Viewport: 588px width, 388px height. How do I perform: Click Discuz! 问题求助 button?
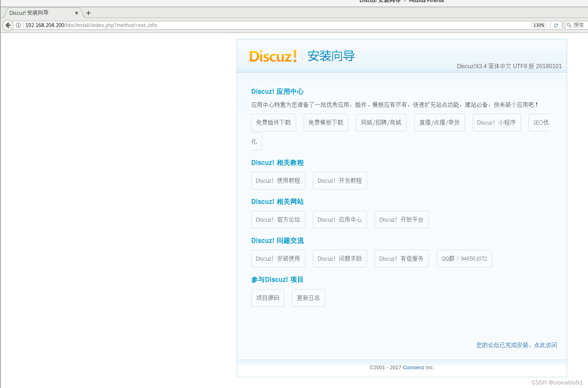tap(340, 259)
